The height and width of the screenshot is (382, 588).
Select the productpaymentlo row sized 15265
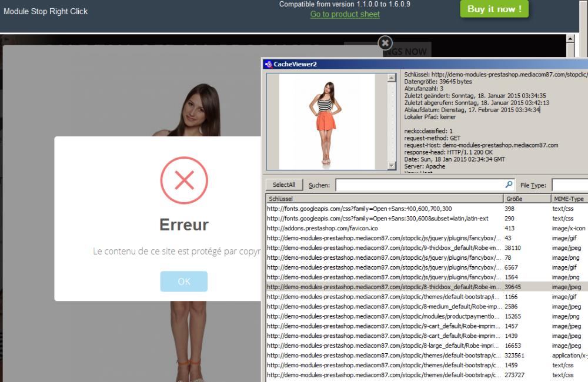(x=427, y=316)
